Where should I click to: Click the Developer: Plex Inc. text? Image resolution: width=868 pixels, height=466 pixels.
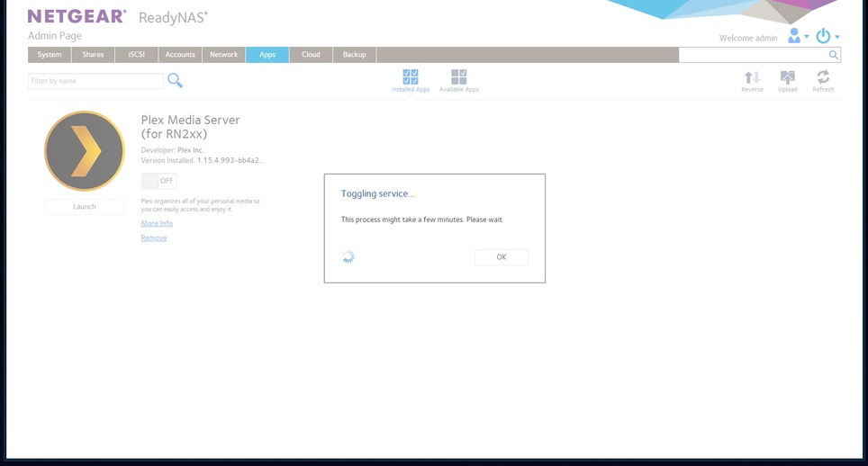pyautogui.click(x=172, y=150)
